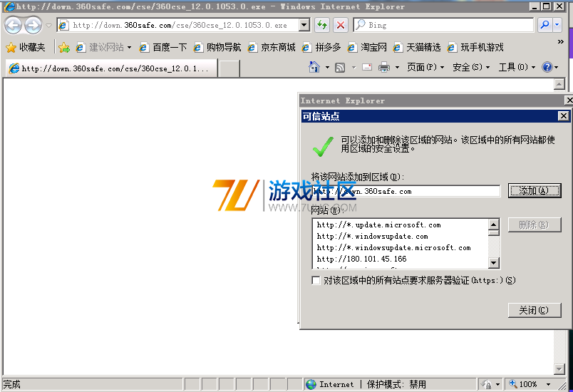Screen dimensions: 573x392
Task: Click the 关闭(C) close button
Action: pos(535,310)
